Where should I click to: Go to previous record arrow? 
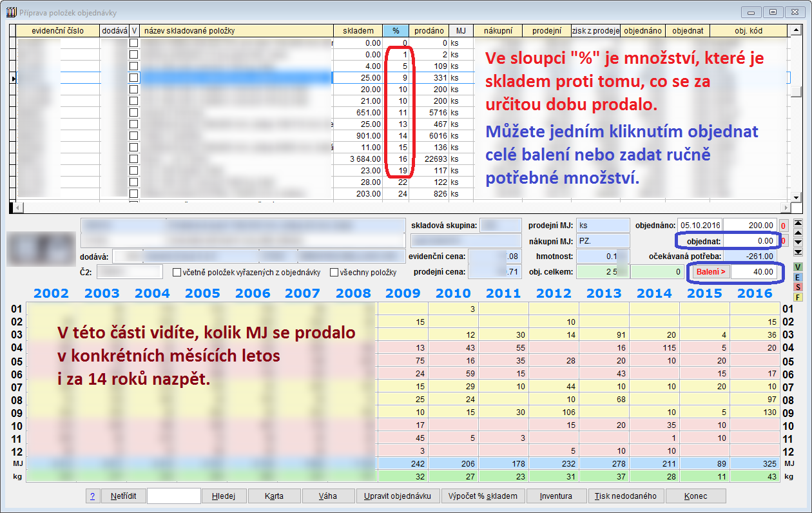point(799,233)
